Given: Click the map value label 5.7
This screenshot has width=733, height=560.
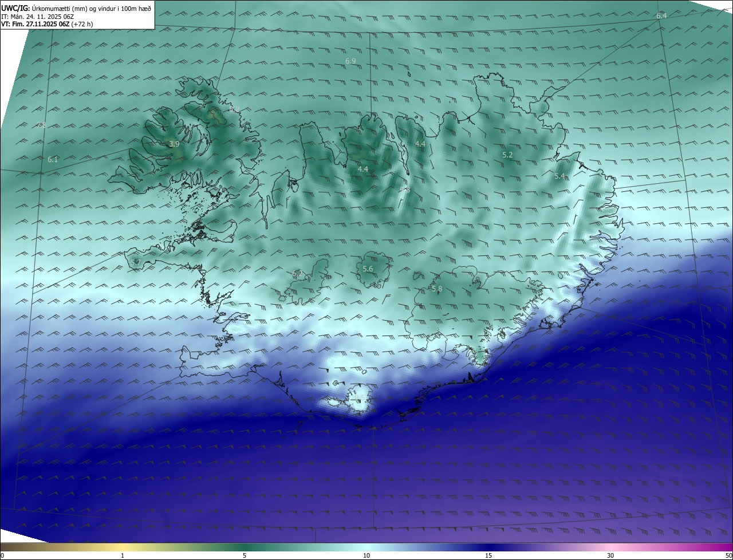Looking at the screenshot, I should coord(136,262).
